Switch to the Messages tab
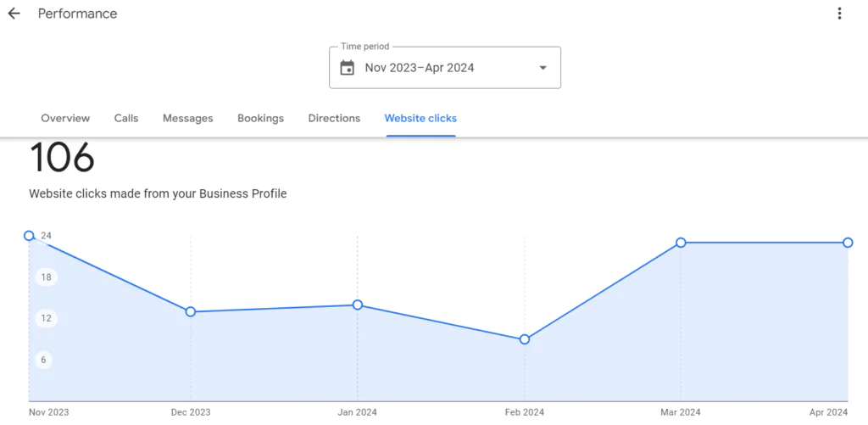 pyautogui.click(x=188, y=119)
